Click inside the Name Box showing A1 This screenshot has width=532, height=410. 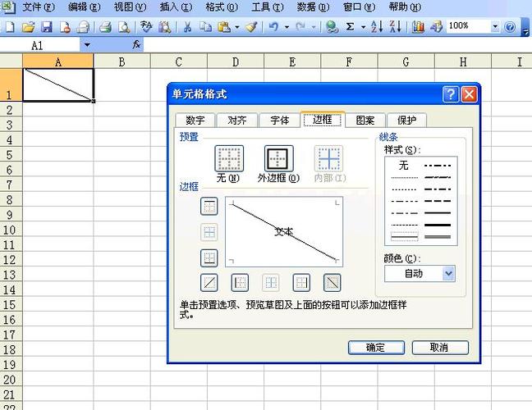tap(40, 45)
